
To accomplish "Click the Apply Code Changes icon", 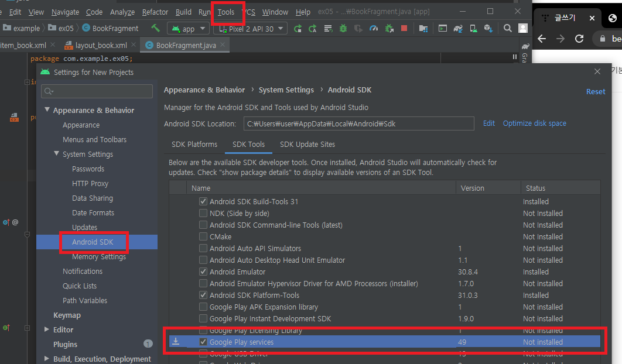I will tap(328, 29).
